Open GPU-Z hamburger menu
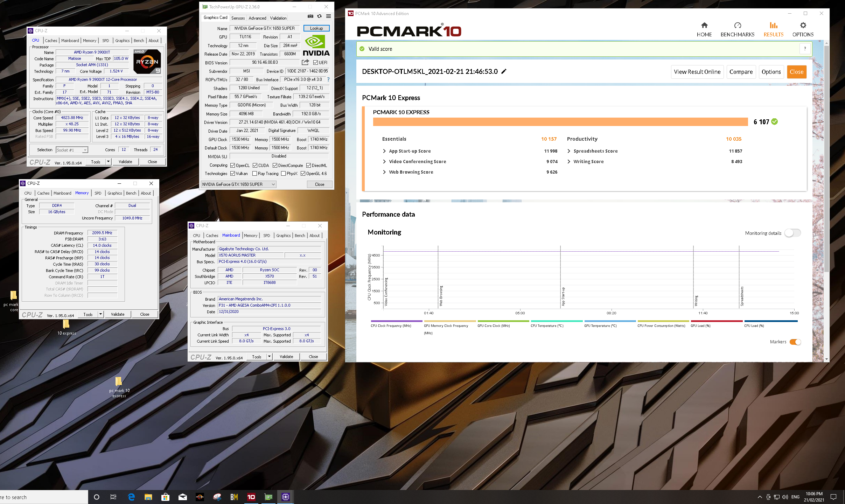845x504 pixels. [x=328, y=16]
